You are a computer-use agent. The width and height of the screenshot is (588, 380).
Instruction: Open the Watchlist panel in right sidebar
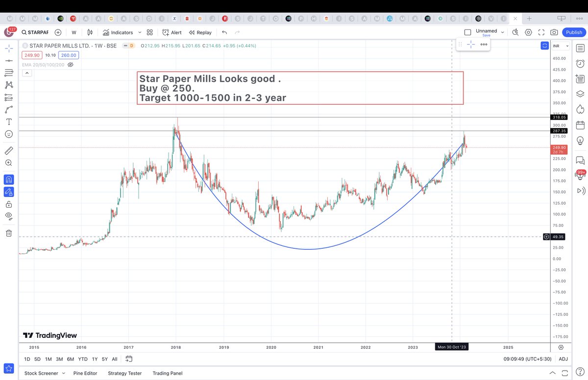point(580,48)
